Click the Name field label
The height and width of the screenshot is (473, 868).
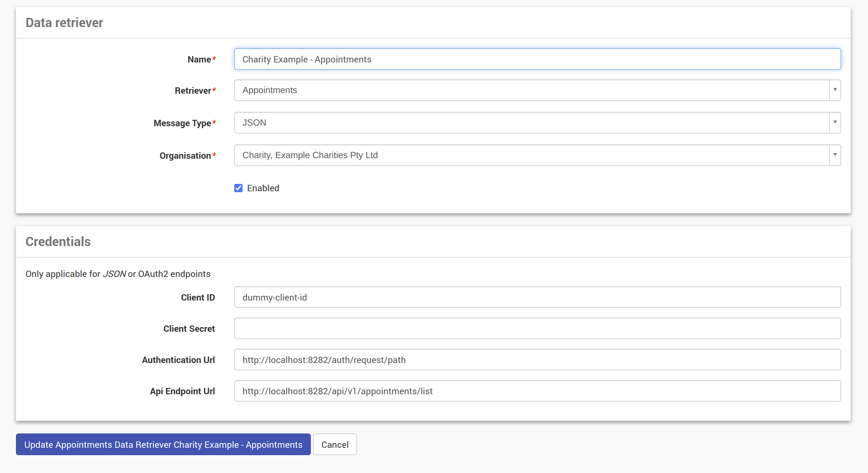coord(199,60)
